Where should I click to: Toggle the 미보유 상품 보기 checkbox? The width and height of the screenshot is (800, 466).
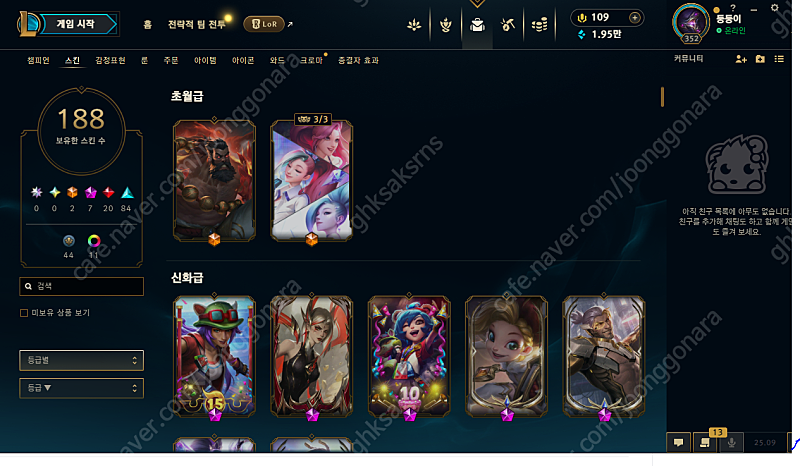point(24,313)
